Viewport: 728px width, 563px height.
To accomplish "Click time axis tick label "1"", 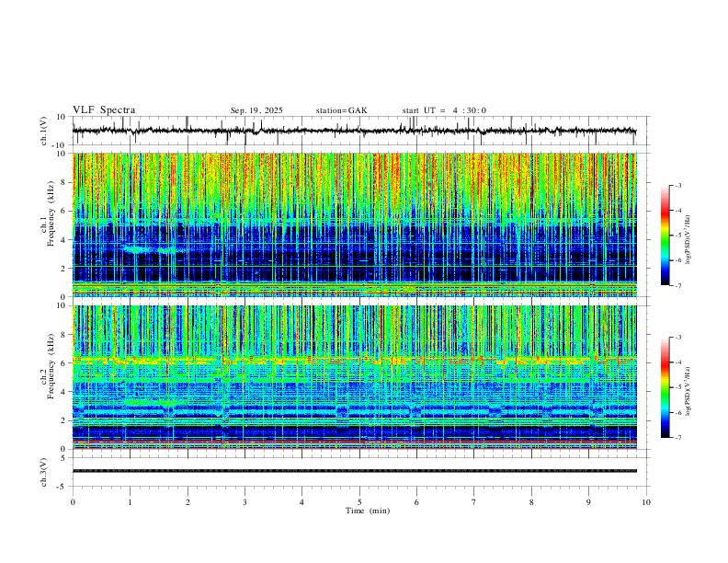I will [x=130, y=502].
